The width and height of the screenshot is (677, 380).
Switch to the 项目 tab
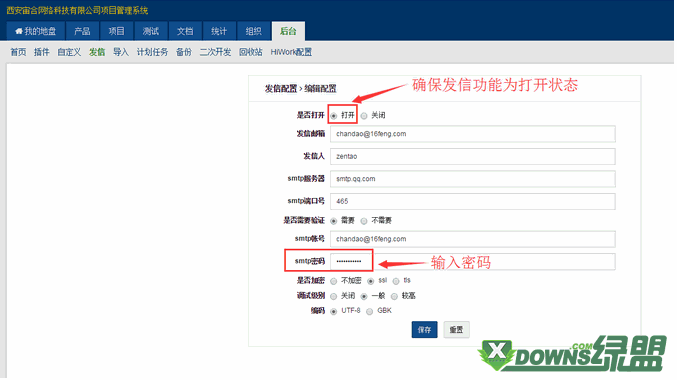[117, 31]
